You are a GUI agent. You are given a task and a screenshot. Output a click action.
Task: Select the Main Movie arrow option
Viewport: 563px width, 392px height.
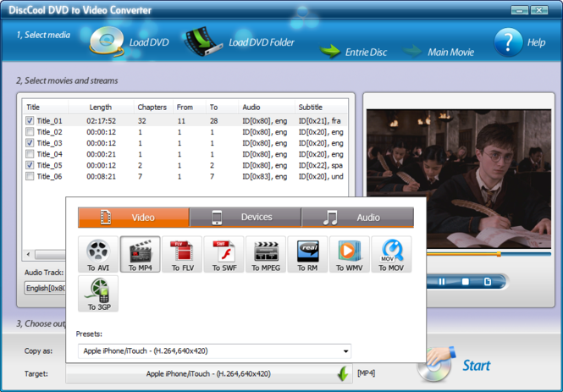tap(412, 52)
